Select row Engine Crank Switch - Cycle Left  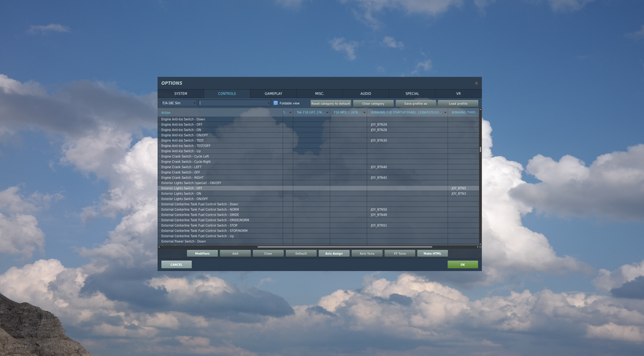click(x=319, y=156)
